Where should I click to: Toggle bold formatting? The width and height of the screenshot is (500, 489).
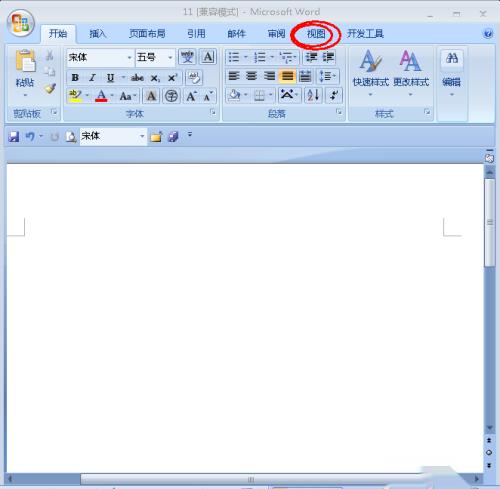click(75, 78)
